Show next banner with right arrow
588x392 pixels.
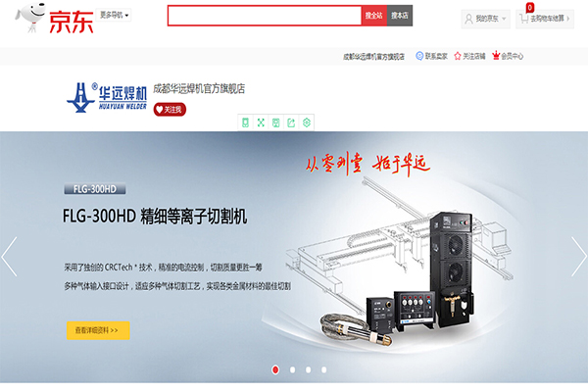click(x=578, y=256)
